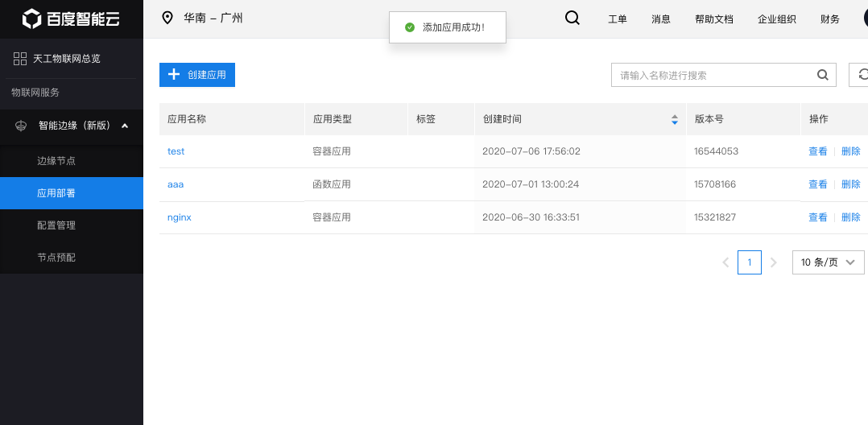Open 帮助文档 in the top bar
868x425 pixels.
[x=714, y=19]
